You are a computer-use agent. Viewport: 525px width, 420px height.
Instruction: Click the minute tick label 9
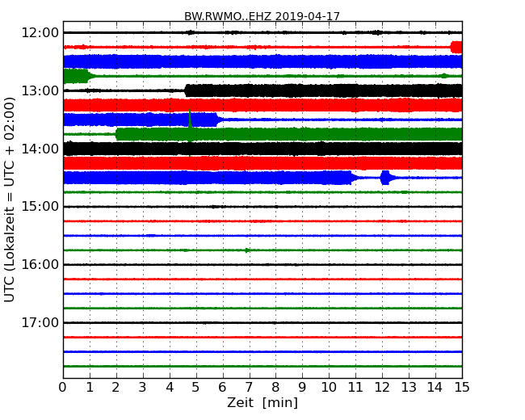point(302,387)
